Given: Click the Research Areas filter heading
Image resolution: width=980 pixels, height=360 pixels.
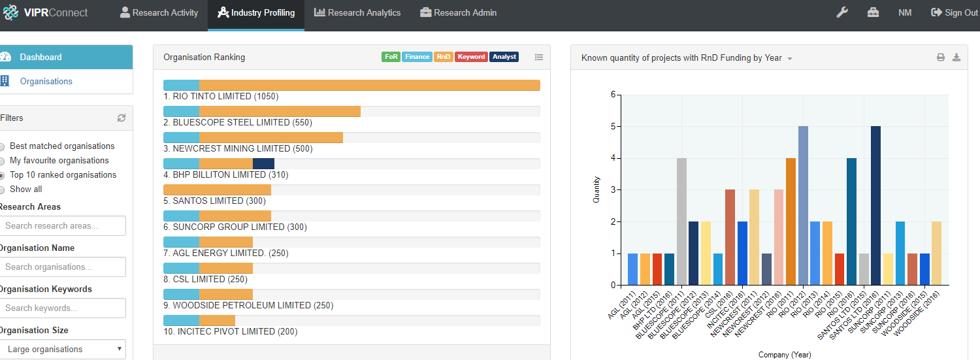Looking at the screenshot, I should click(30, 206).
